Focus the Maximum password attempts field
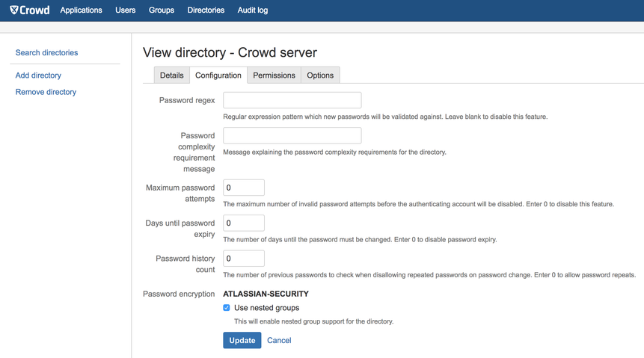Viewport: 644px width, 358px height. [244, 188]
